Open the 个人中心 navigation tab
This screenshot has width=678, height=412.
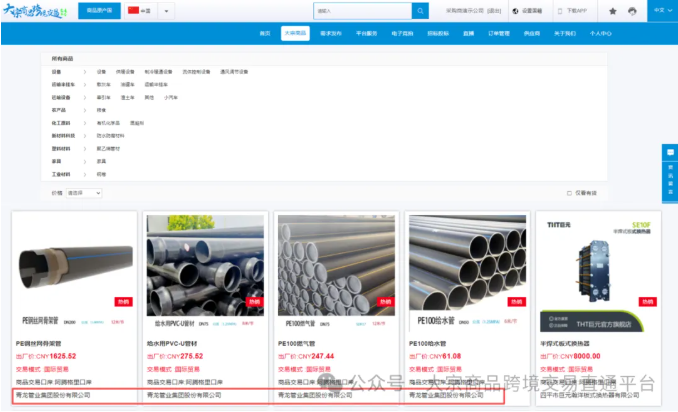pyautogui.click(x=600, y=33)
